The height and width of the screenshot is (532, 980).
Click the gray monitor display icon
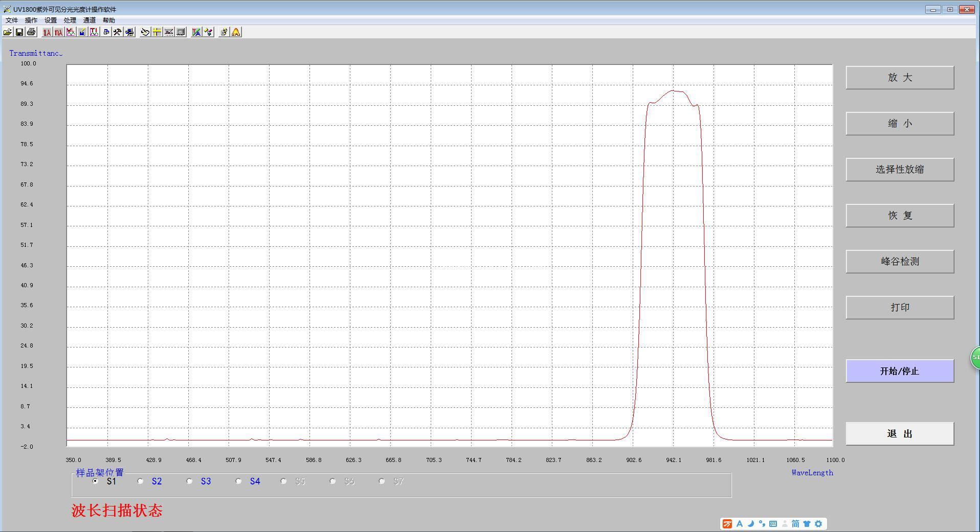tap(180, 32)
